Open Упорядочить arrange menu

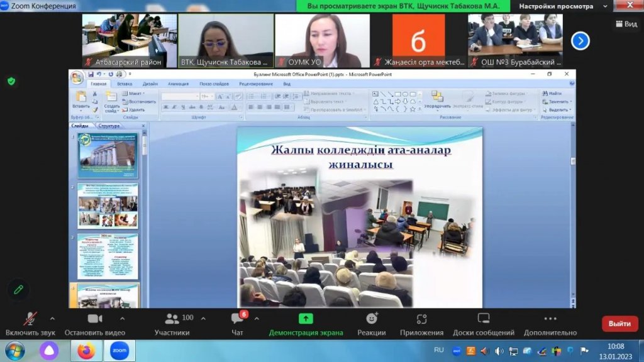point(437,101)
